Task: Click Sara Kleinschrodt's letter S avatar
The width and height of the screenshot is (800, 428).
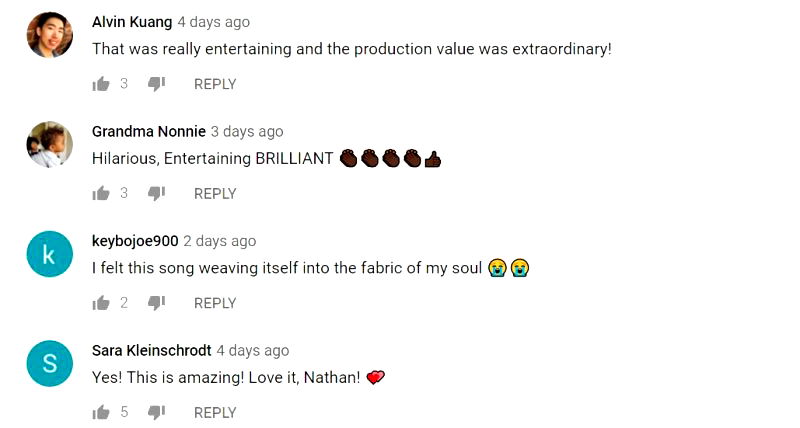Action: [x=50, y=364]
